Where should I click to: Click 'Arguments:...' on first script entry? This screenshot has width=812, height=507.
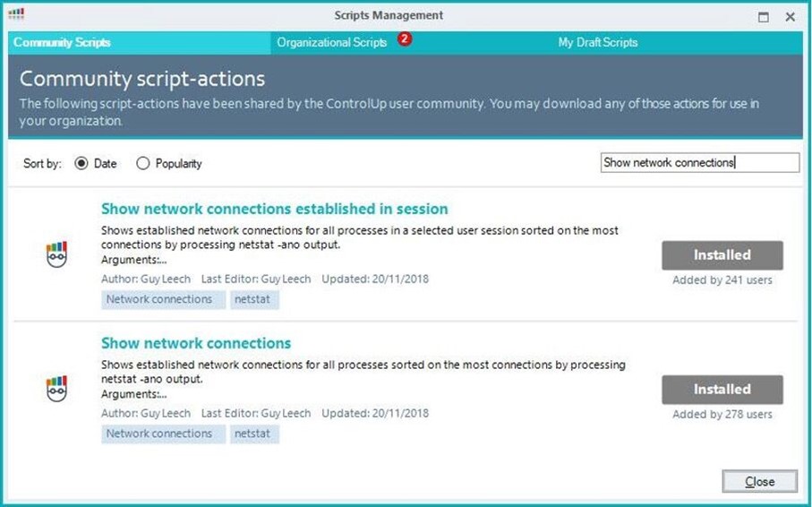[x=133, y=260]
